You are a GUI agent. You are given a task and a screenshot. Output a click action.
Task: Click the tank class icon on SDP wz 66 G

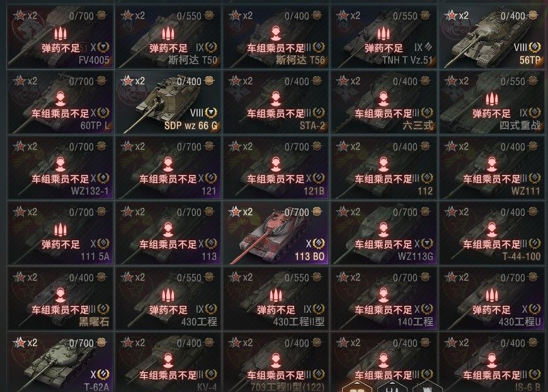point(211,113)
